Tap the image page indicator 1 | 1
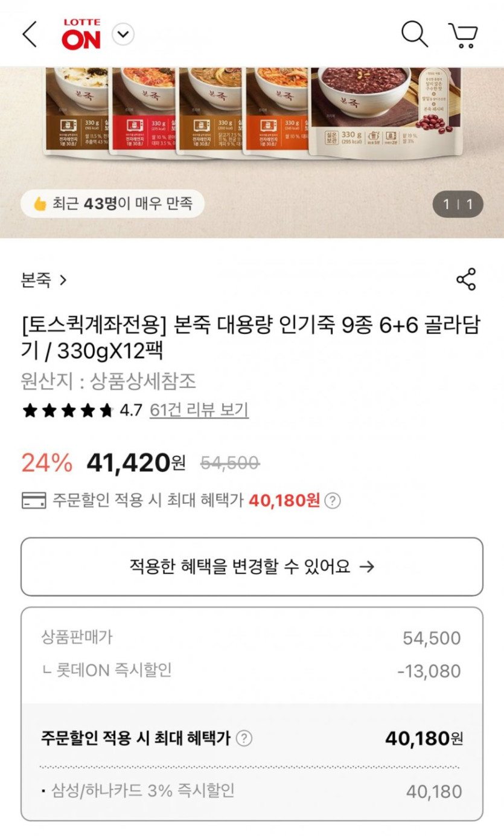The width and height of the screenshot is (504, 836). tap(458, 205)
